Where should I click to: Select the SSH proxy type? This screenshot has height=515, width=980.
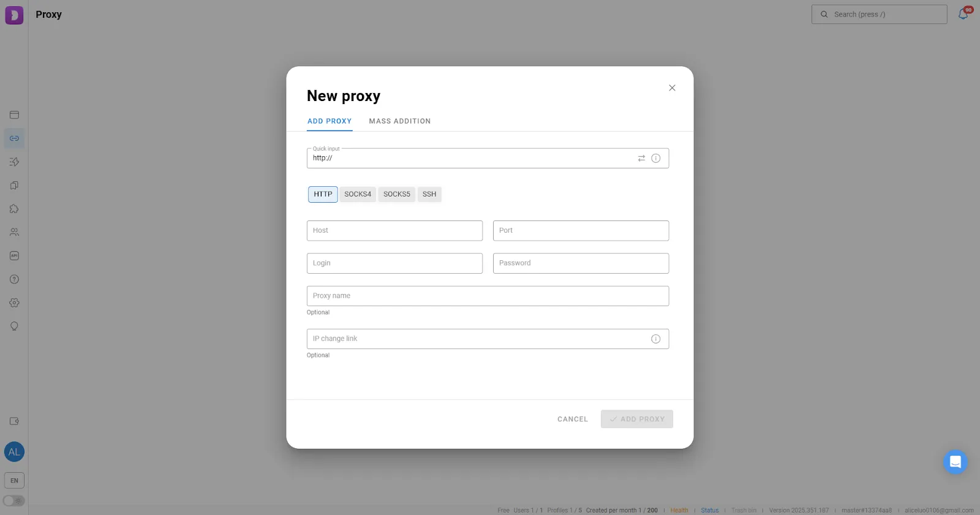coord(429,194)
